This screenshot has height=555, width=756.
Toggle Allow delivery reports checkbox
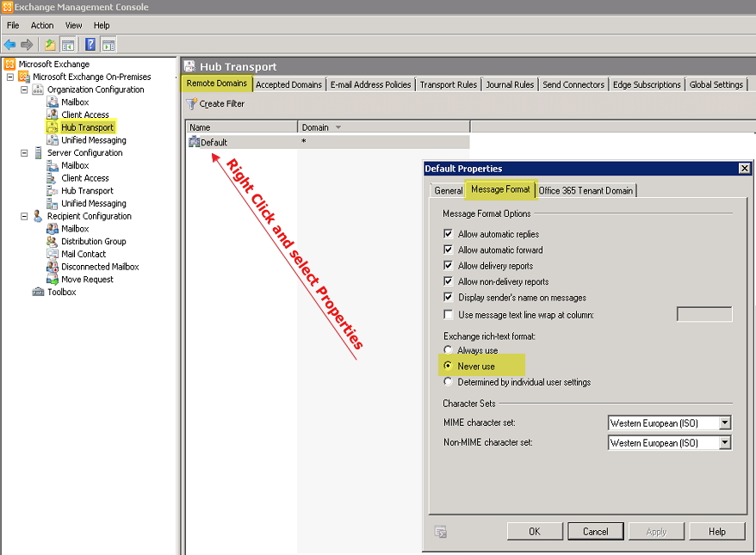click(449, 266)
